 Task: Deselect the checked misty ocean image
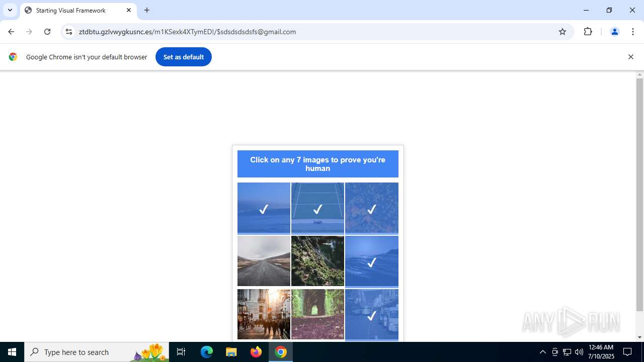(x=264, y=208)
